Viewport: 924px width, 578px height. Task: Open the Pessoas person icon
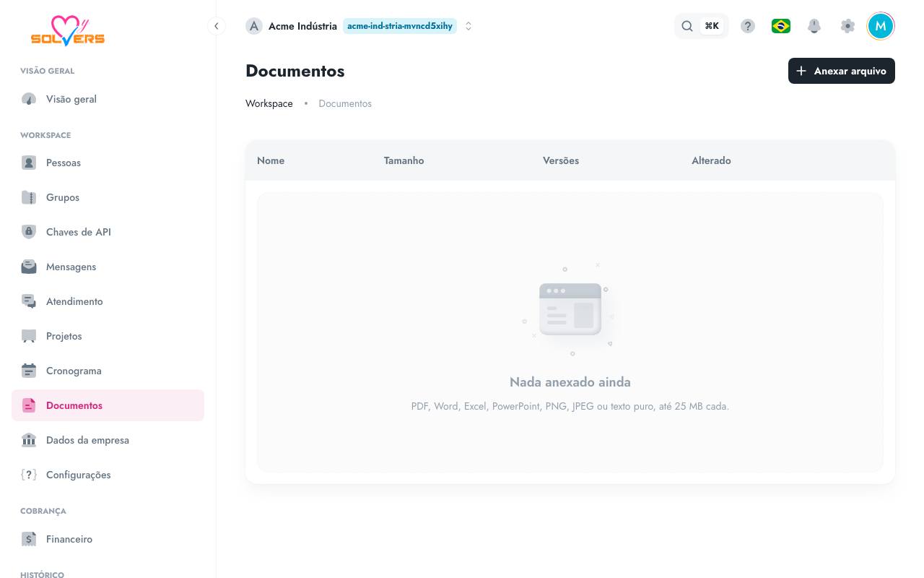[29, 163]
